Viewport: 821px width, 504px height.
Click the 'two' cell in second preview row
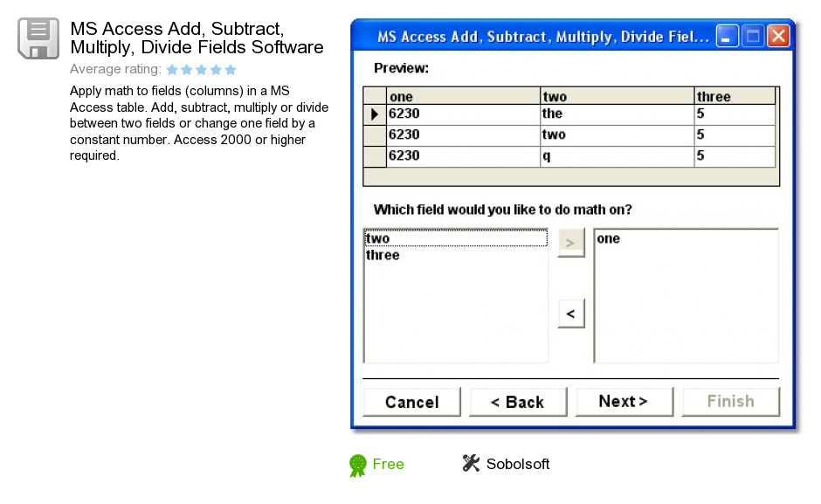click(x=617, y=135)
